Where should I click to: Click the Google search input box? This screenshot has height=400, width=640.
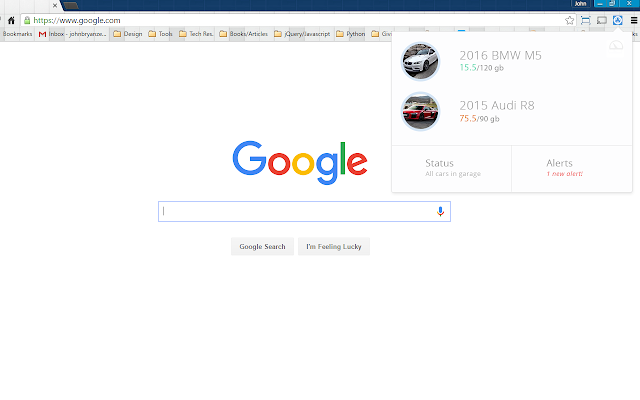click(x=304, y=211)
